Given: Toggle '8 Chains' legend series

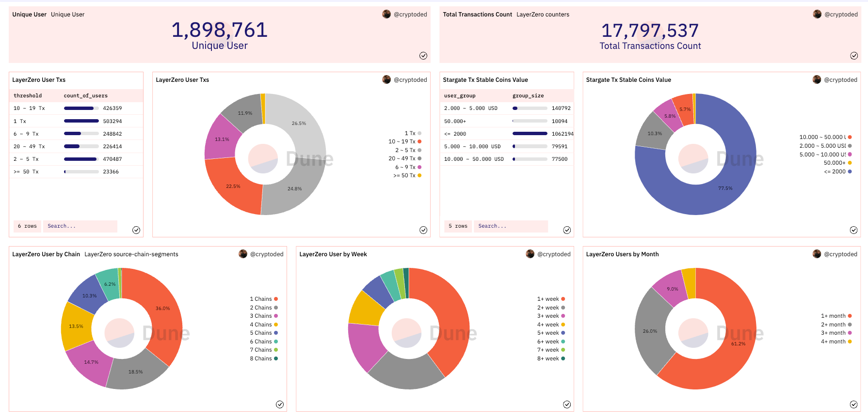Looking at the screenshot, I should tap(264, 358).
